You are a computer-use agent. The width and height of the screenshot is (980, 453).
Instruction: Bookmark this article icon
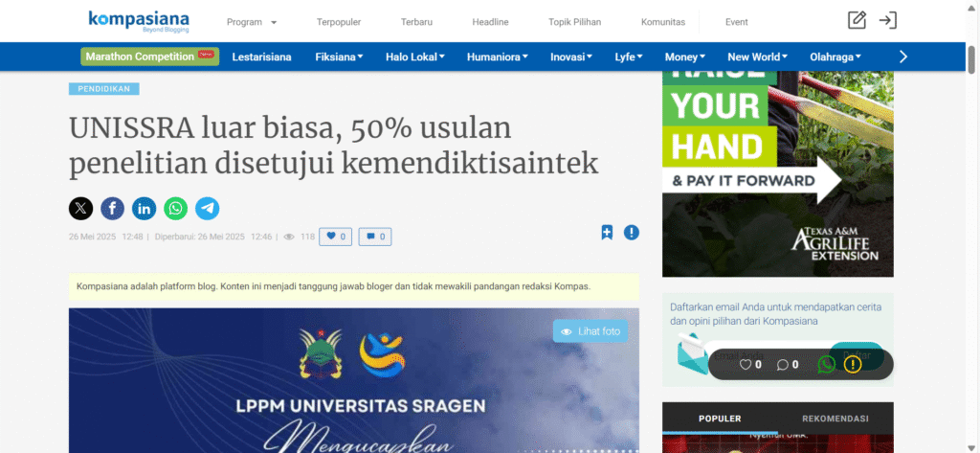(607, 233)
